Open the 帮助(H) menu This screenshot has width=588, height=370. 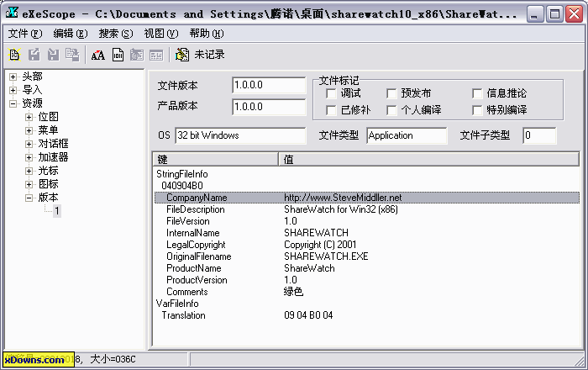pos(207,34)
